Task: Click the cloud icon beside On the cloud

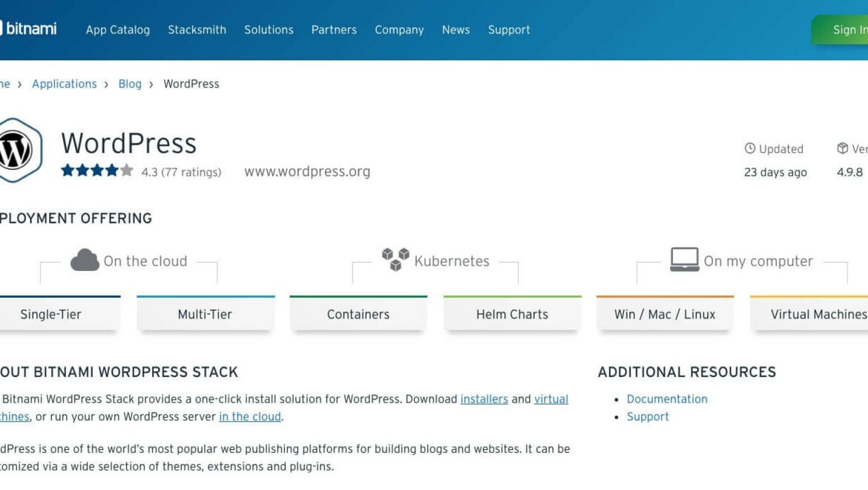Action: click(x=85, y=260)
